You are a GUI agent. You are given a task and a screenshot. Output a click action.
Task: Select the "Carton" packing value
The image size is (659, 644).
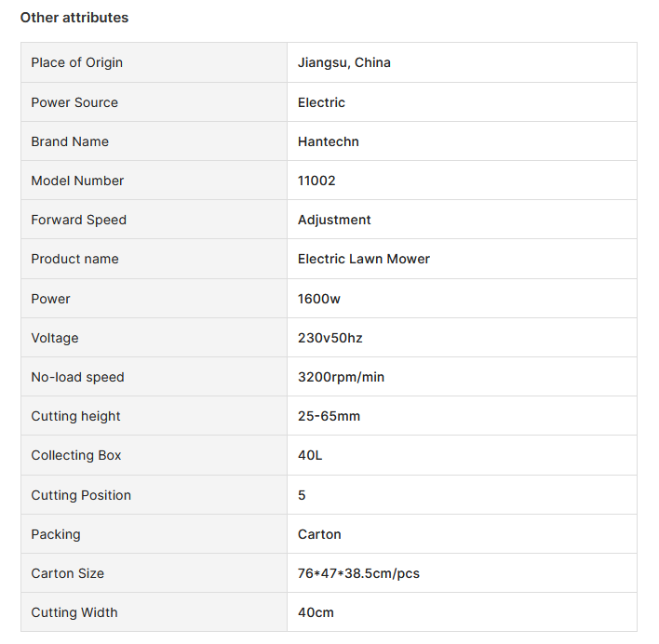click(x=319, y=534)
